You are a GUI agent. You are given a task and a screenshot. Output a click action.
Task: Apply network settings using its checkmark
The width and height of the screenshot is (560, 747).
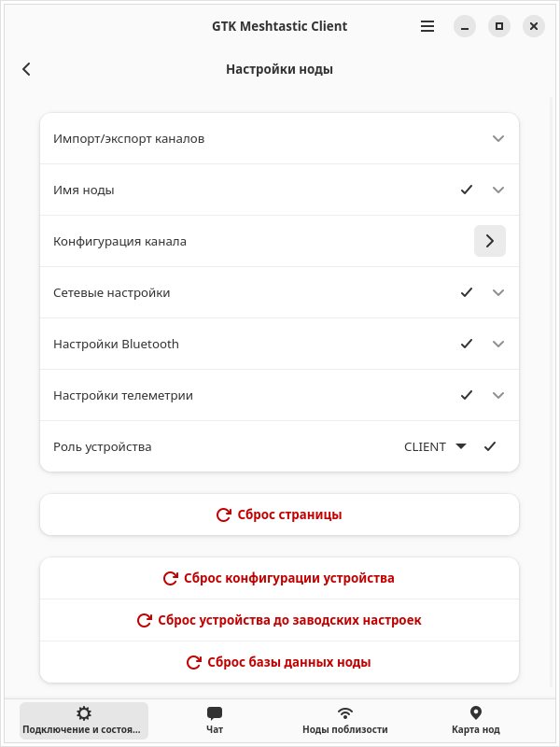click(467, 292)
